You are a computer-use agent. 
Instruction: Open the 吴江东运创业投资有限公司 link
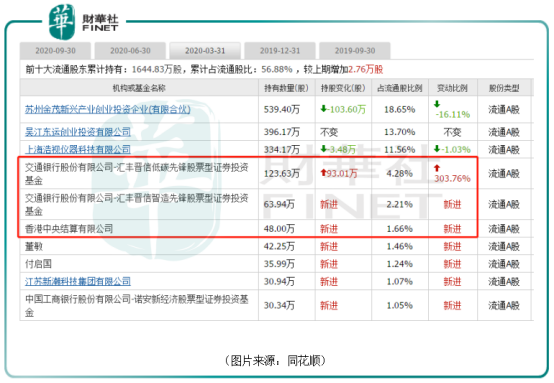pyautogui.click(x=78, y=132)
